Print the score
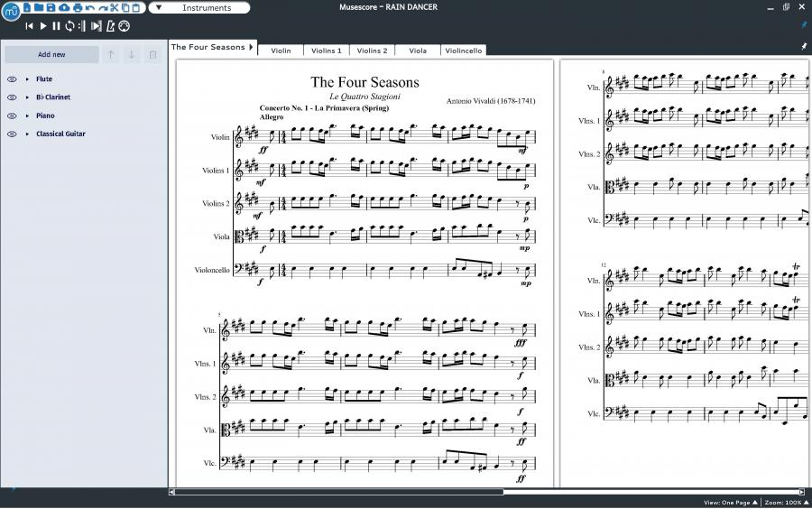 pos(78,8)
